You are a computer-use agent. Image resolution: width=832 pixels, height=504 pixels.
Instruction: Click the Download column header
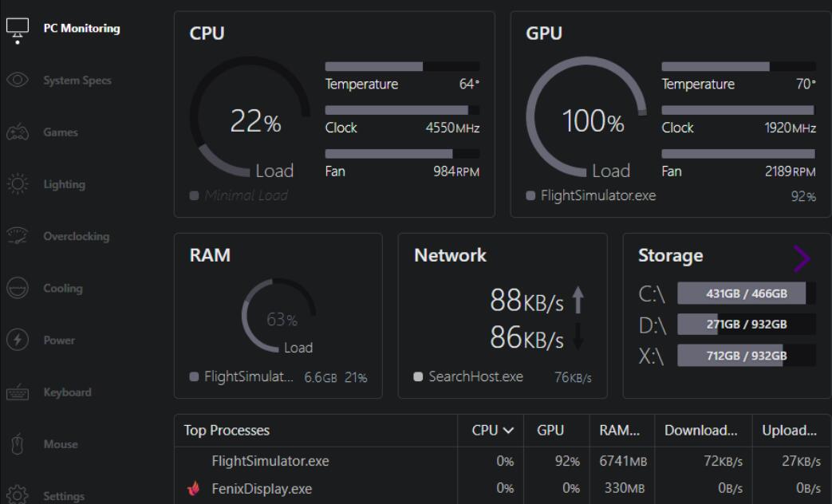click(x=701, y=431)
